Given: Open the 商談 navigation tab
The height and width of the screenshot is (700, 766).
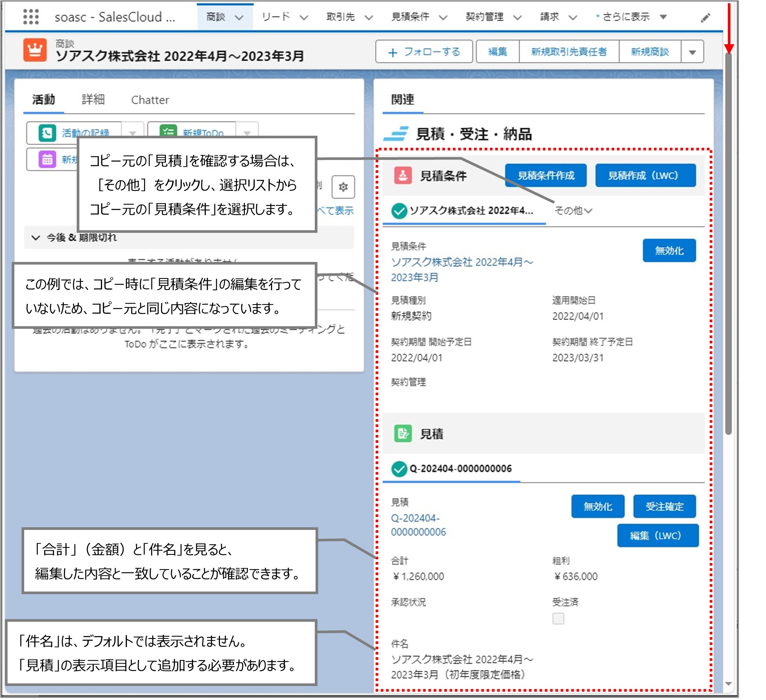Looking at the screenshot, I should pos(216,17).
